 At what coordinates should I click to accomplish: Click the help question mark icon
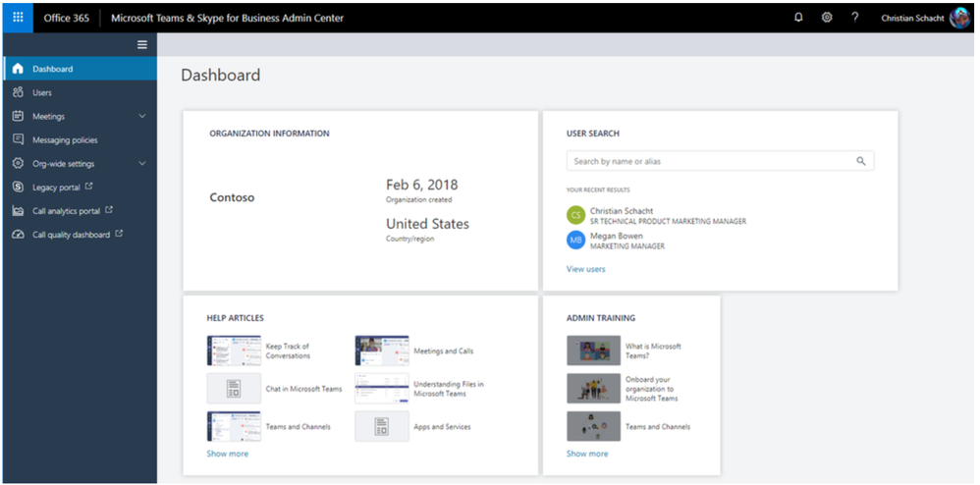click(x=855, y=17)
